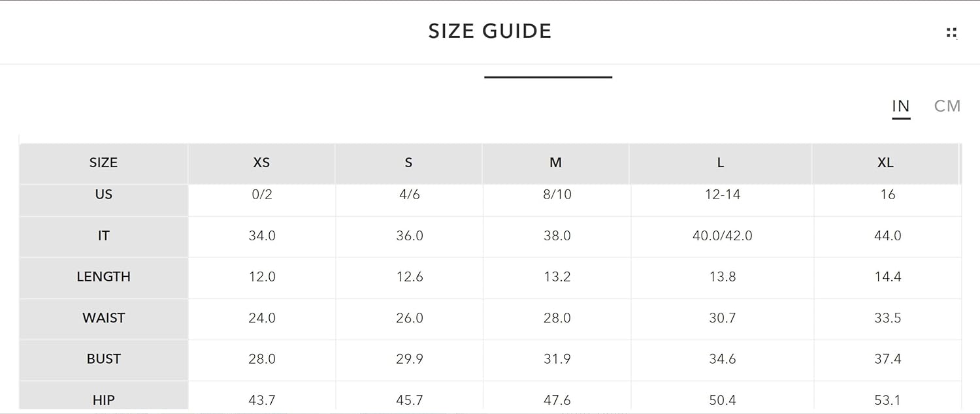Click the horizontal divider bar under the title
980x414 pixels.
click(548, 77)
